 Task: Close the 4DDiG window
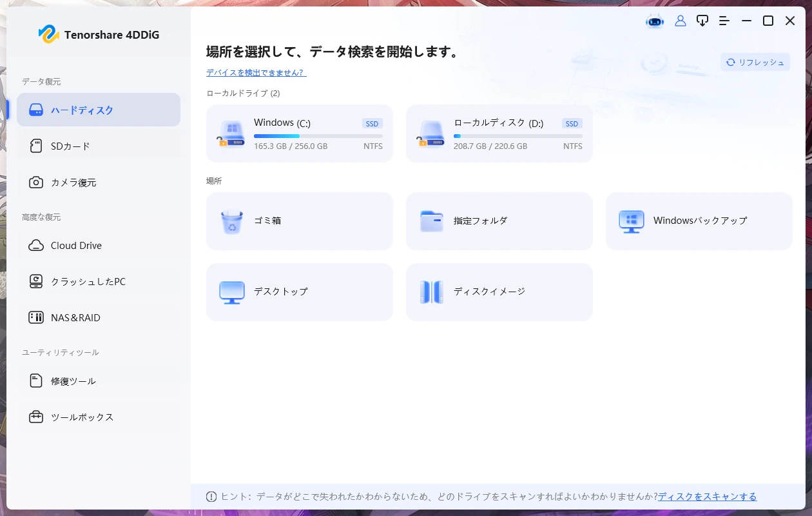pyautogui.click(x=790, y=21)
